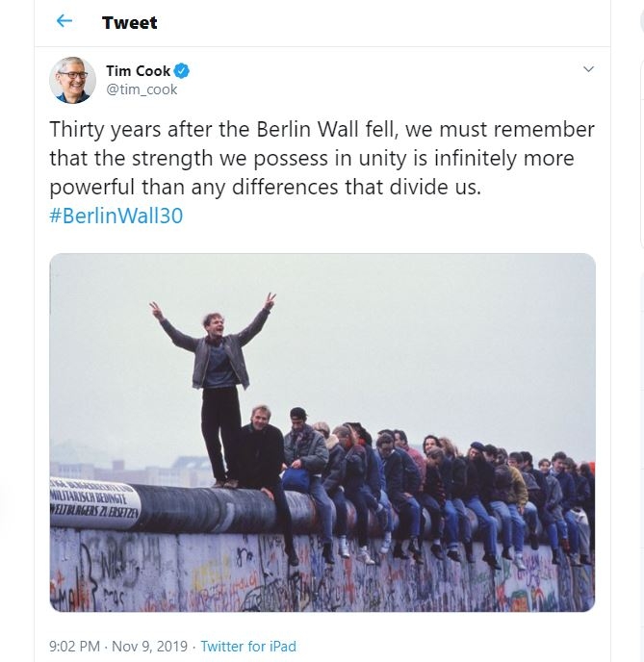Click the Twitter for iPad source link
644x662 pixels.
(248, 646)
